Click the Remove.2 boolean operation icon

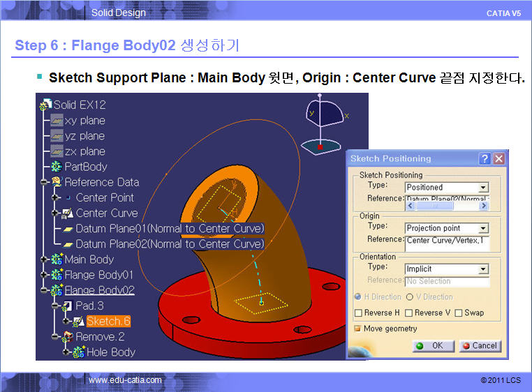68,337
